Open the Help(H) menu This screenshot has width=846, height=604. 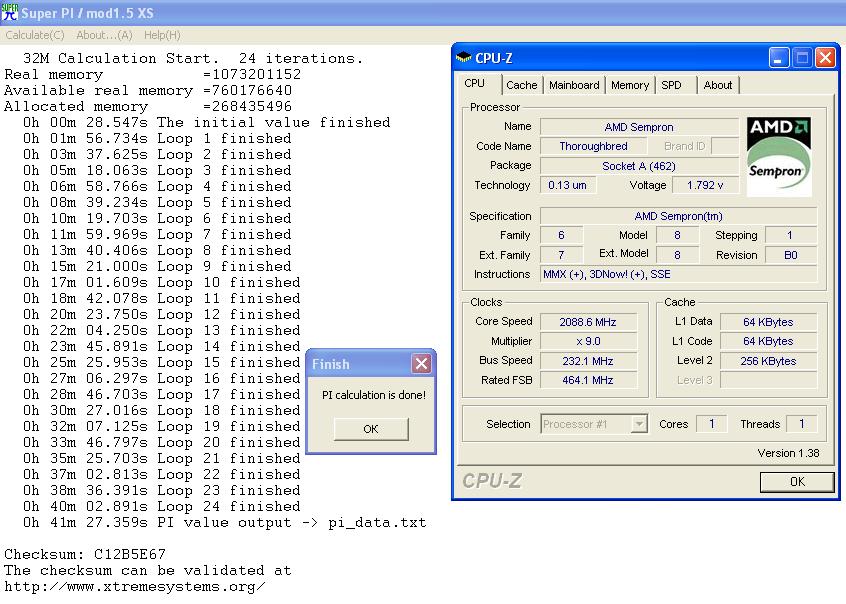(162, 35)
